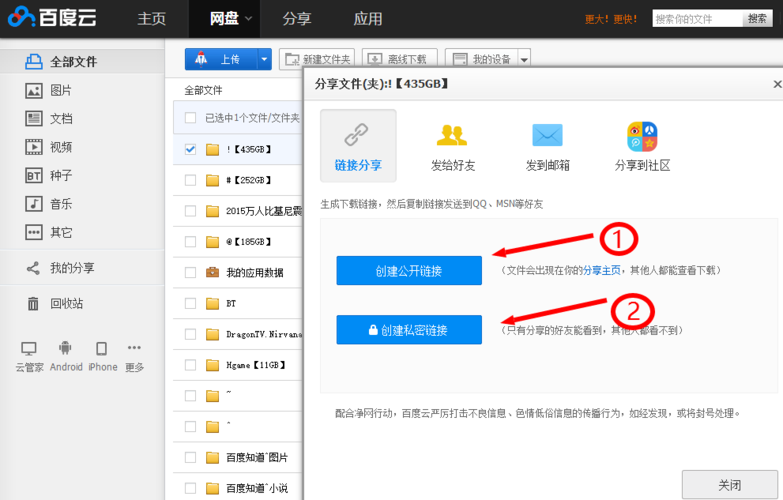Click 创建私密链接 create private link

coord(409,330)
